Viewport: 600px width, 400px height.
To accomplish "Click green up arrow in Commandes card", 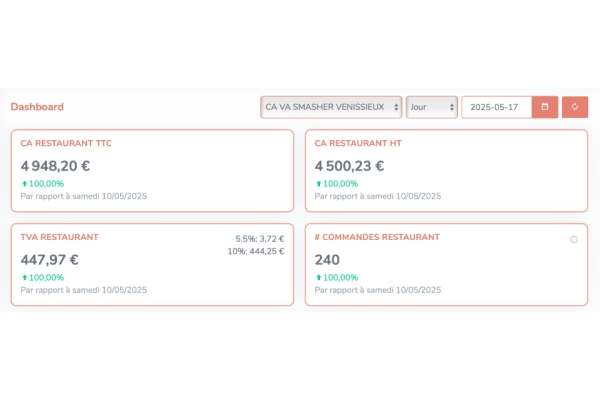I will coord(318,277).
